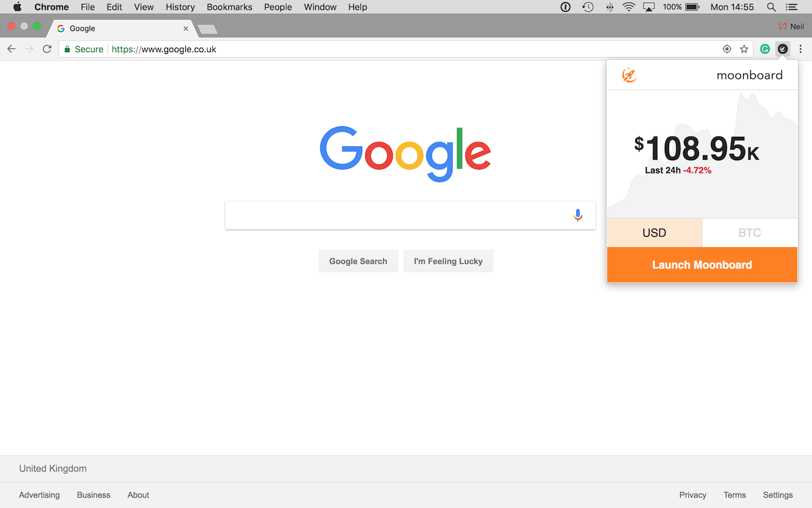Click the Terms footer link

click(x=735, y=495)
